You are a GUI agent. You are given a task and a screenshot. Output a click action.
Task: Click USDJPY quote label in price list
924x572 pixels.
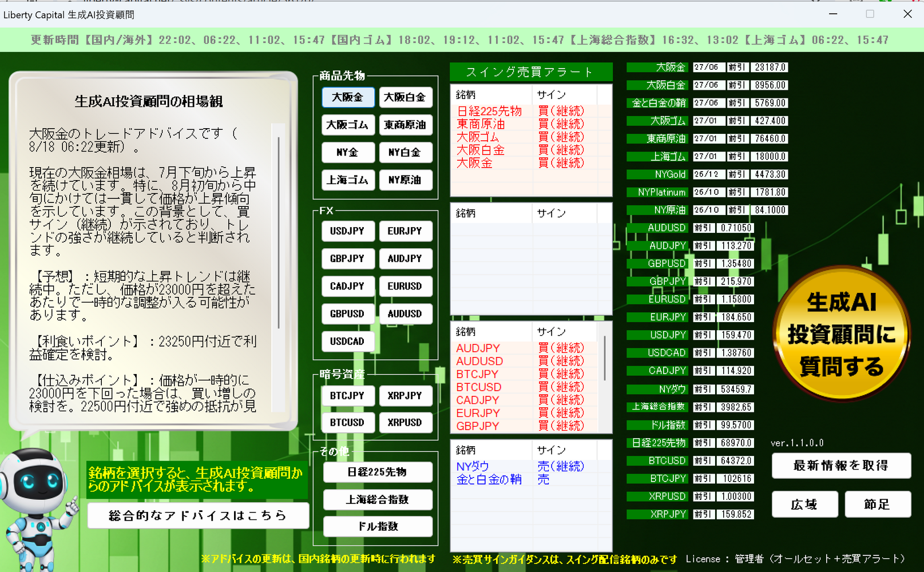657,335
